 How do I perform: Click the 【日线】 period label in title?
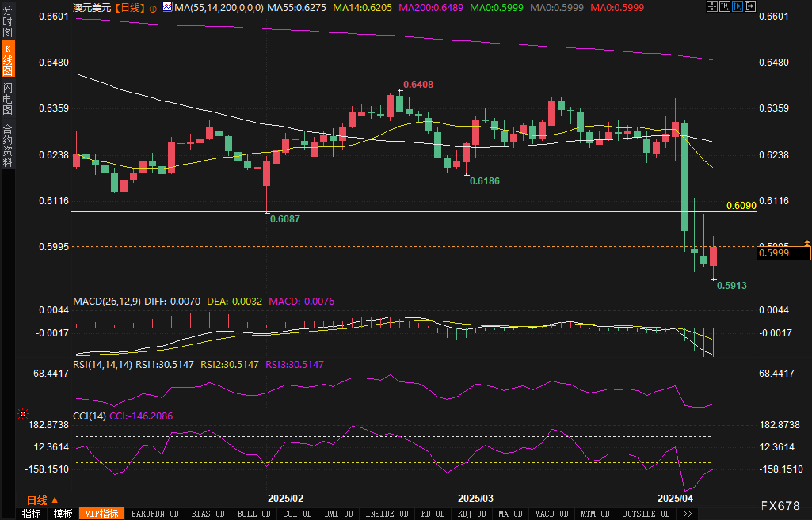tap(130, 8)
